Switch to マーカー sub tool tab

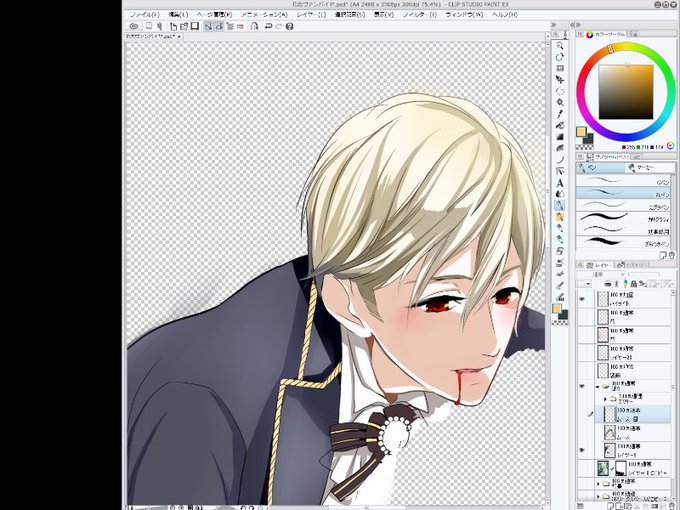(650, 167)
